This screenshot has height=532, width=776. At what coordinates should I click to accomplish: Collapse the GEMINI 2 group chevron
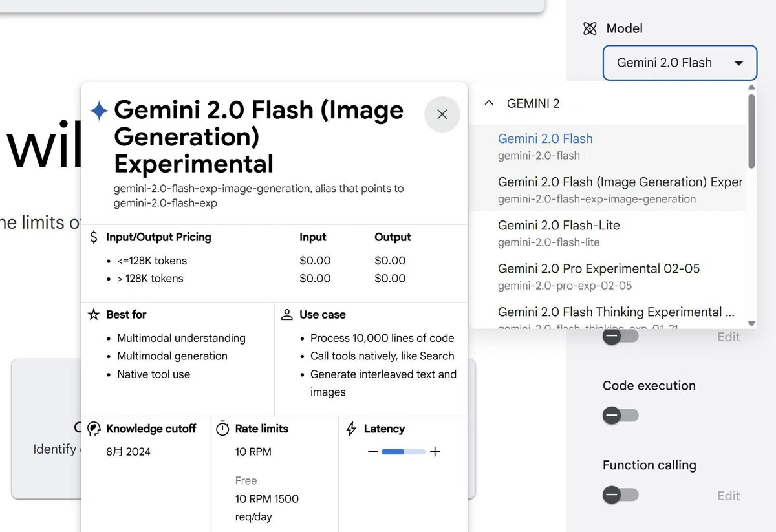(x=489, y=103)
